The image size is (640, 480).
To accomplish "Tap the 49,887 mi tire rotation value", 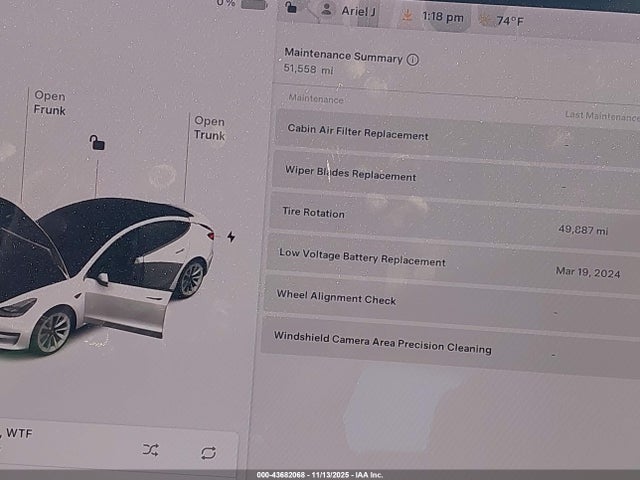I will (583, 230).
